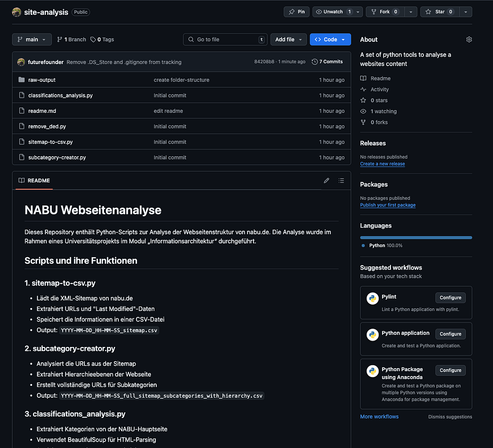Edit repository details with the gear icon
Screen dimensions: 493x448
coord(469,39)
